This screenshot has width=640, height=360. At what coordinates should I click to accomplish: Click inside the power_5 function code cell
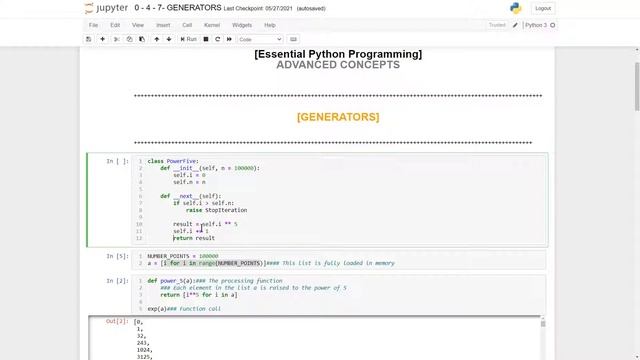tap(339, 295)
